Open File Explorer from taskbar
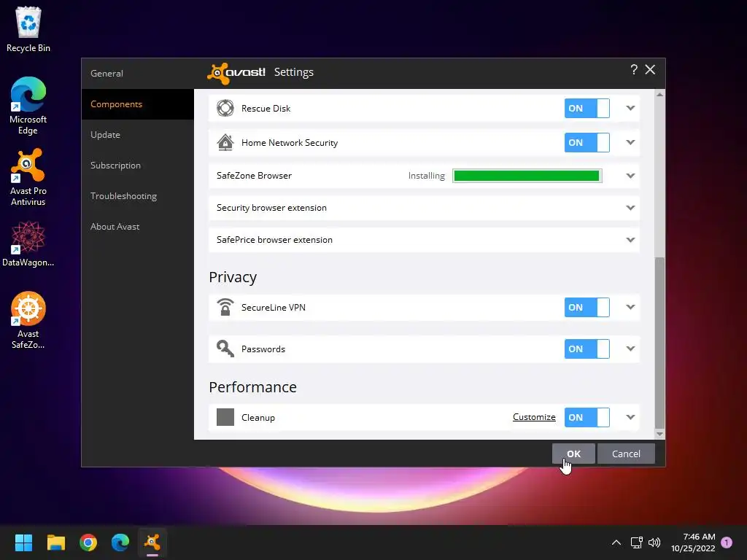This screenshot has height=560, width=747. [x=55, y=542]
